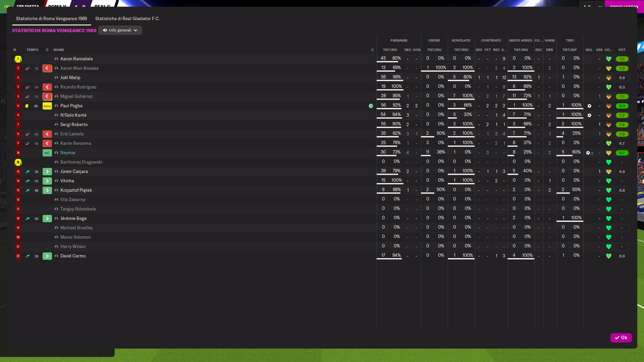Screen dimensions: 644x362
Task: Click the goal ball icon in Paul Pogba's row
Action: [589, 106]
